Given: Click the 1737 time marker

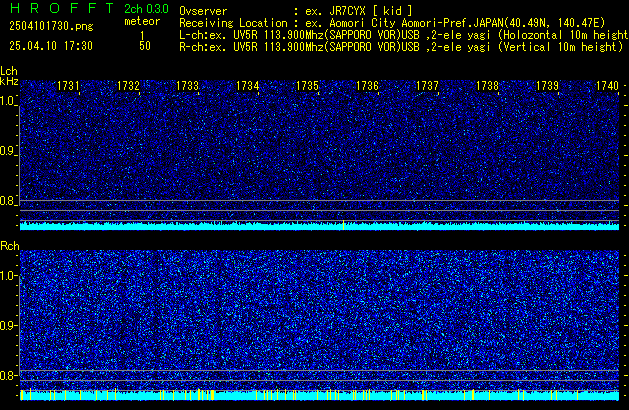Looking at the screenshot, I should tap(427, 86).
